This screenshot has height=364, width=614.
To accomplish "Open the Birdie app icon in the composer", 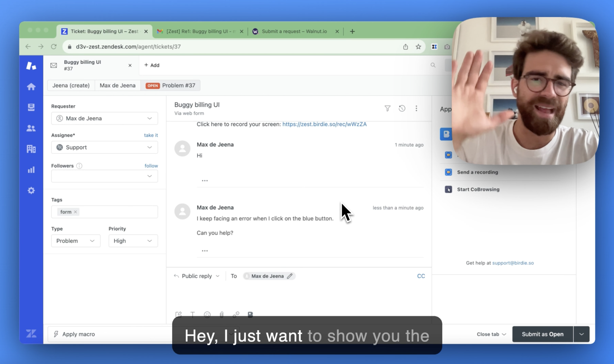I will (250, 314).
